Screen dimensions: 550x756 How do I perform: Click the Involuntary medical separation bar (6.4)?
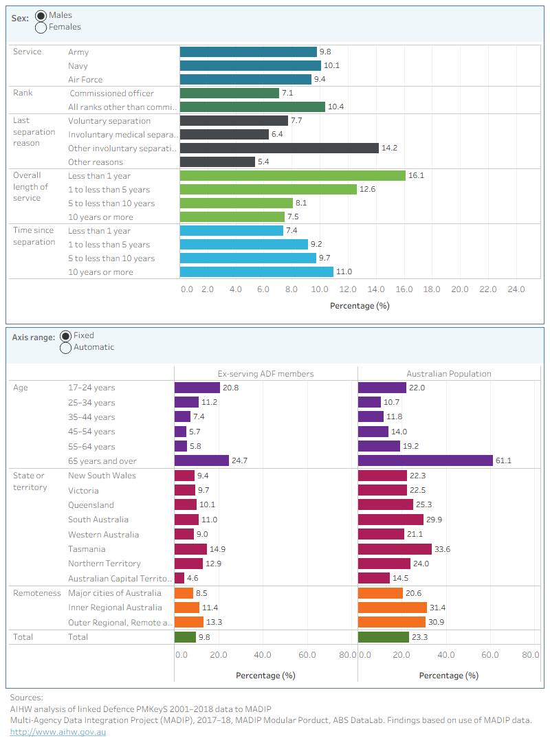(x=224, y=134)
